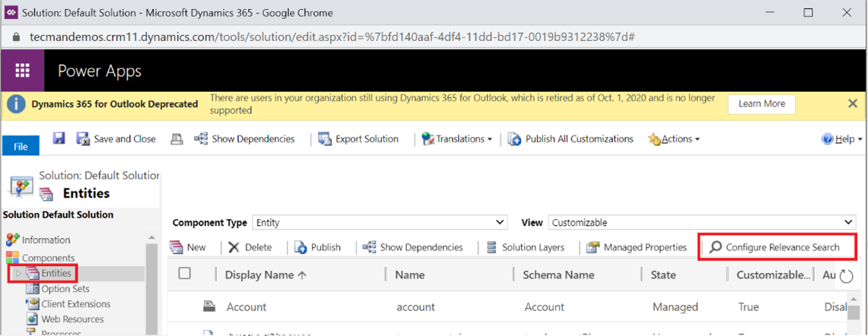Click entity grid Show Dependencies

coord(412,247)
